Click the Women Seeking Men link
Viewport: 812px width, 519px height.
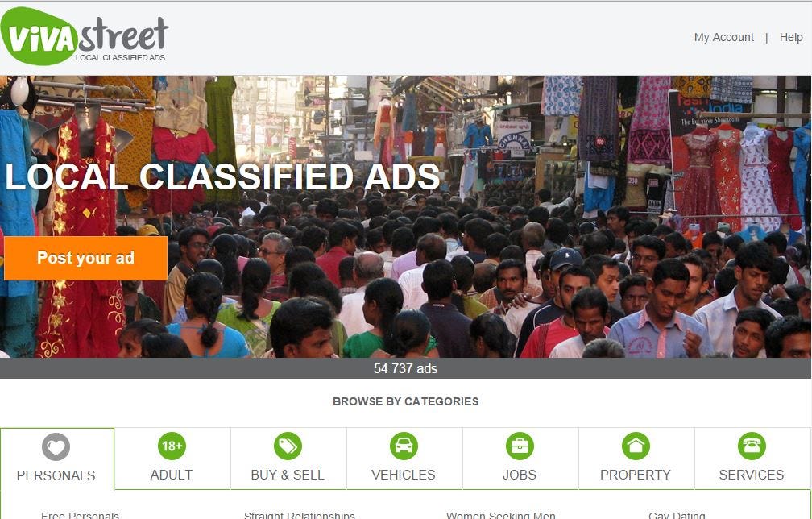click(501, 515)
